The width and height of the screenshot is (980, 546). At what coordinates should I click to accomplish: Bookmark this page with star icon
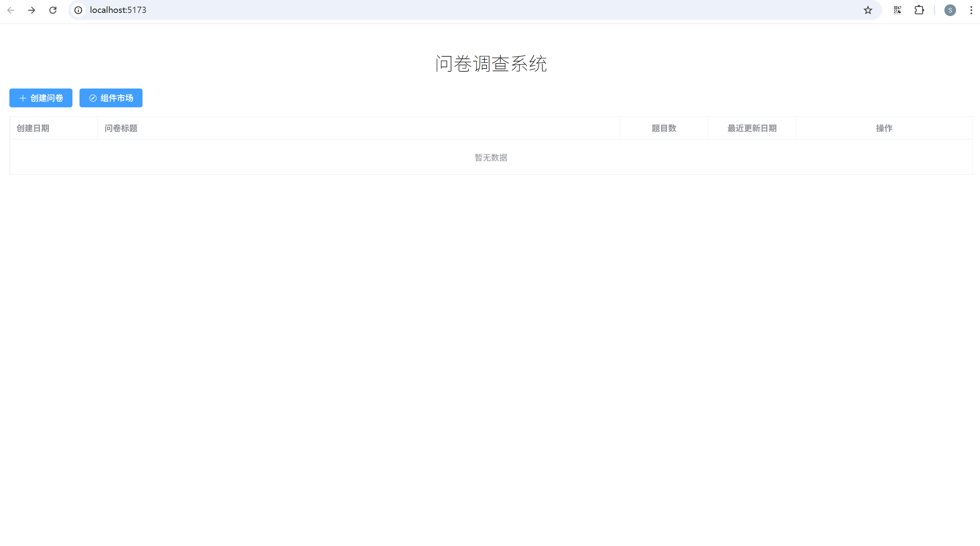(868, 10)
